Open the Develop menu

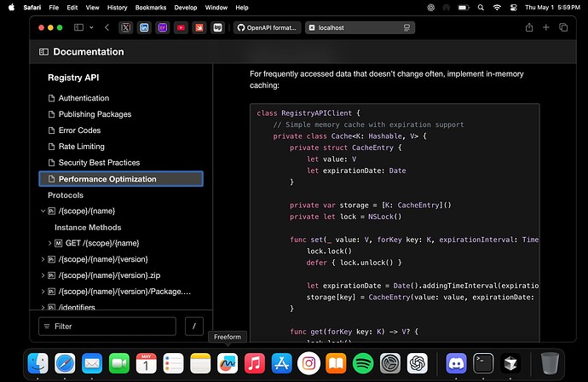click(185, 8)
